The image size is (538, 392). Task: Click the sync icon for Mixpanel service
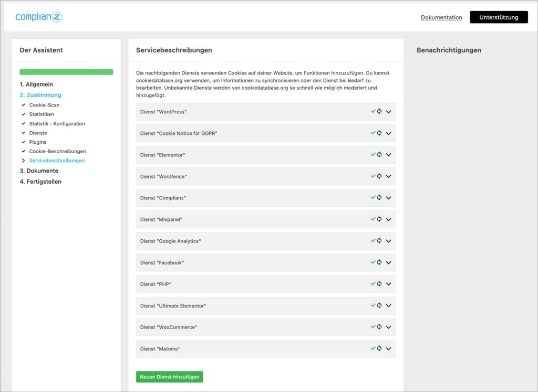click(x=379, y=219)
